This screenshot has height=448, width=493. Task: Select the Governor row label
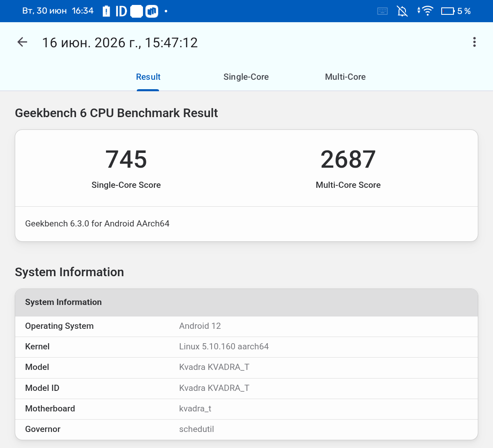(x=43, y=429)
